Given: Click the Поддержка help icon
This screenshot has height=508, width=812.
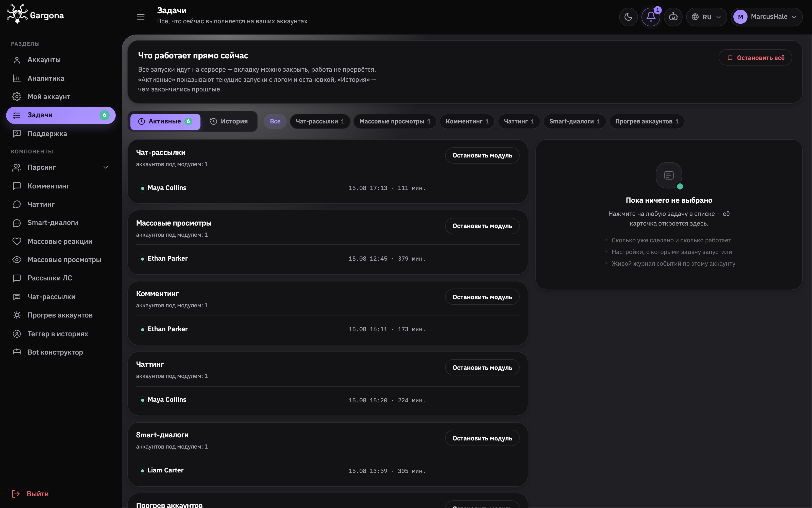Looking at the screenshot, I should [17, 134].
